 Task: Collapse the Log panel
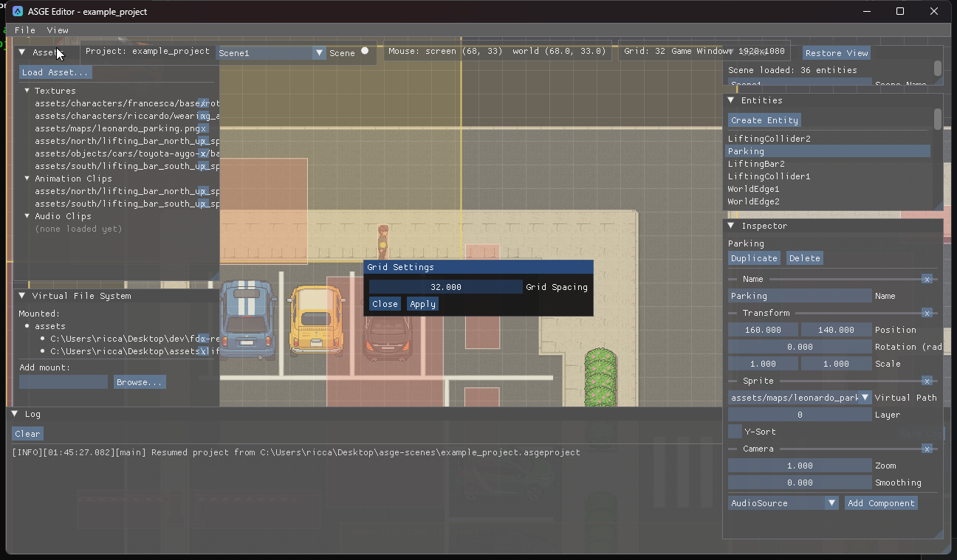point(14,415)
